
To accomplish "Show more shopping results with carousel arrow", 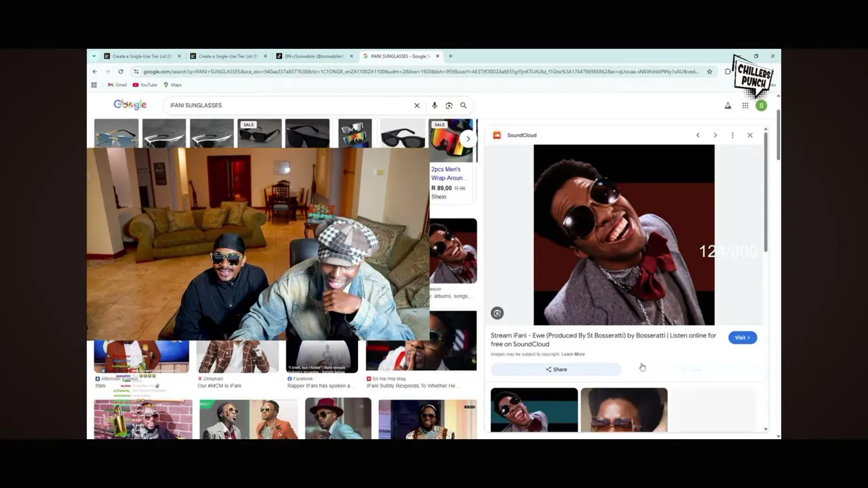I will [468, 139].
